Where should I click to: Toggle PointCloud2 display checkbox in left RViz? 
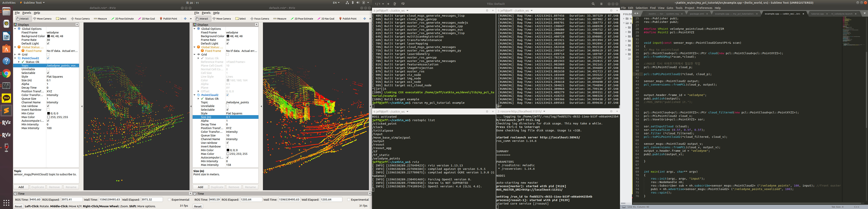tap(48, 58)
